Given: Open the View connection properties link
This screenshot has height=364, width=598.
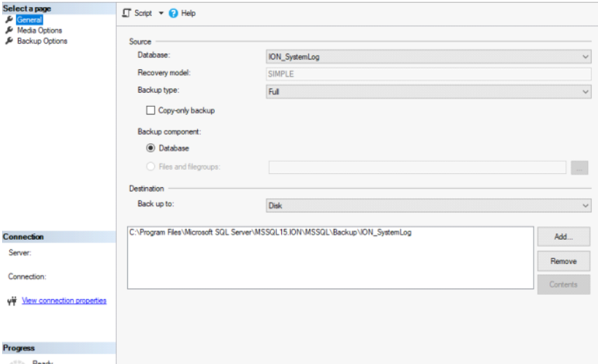Looking at the screenshot, I should click(x=64, y=300).
